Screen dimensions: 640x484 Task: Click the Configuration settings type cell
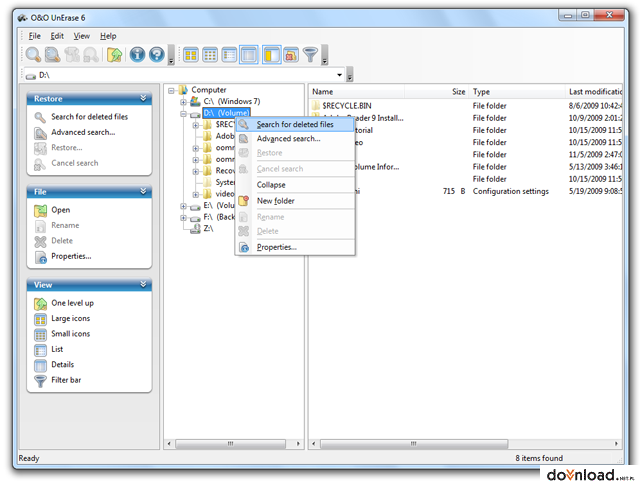pyautogui.click(x=511, y=191)
